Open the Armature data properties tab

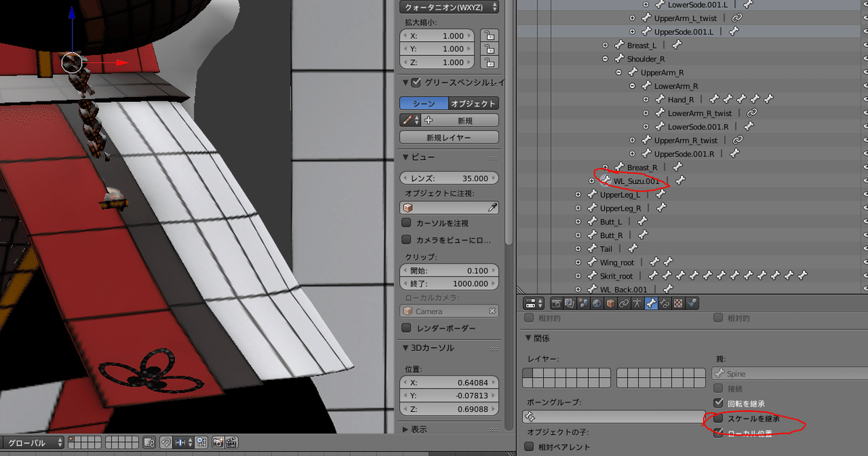pyautogui.click(x=638, y=303)
